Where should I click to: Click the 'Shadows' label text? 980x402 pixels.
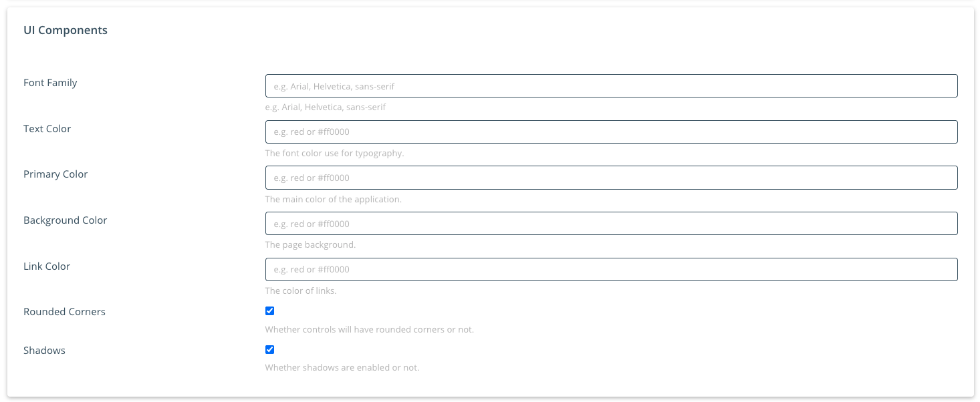coord(44,351)
